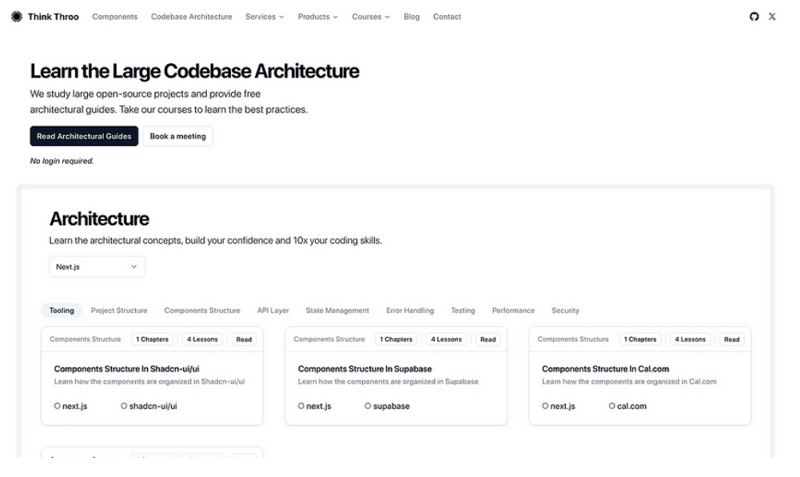Screen dimensions: 800x477
Task: Expand the Products menu dropdown
Action: (x=317, y=17)
